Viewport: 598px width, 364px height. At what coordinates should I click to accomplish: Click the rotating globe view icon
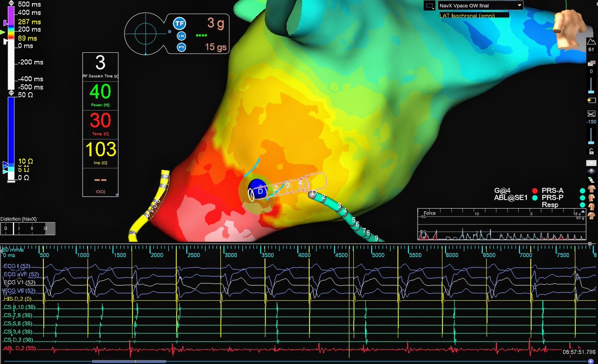click(x=592, y=171)
